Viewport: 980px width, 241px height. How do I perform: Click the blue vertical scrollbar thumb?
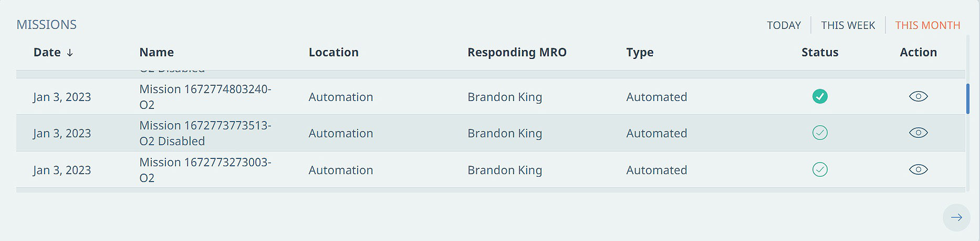tap(967, 98)
